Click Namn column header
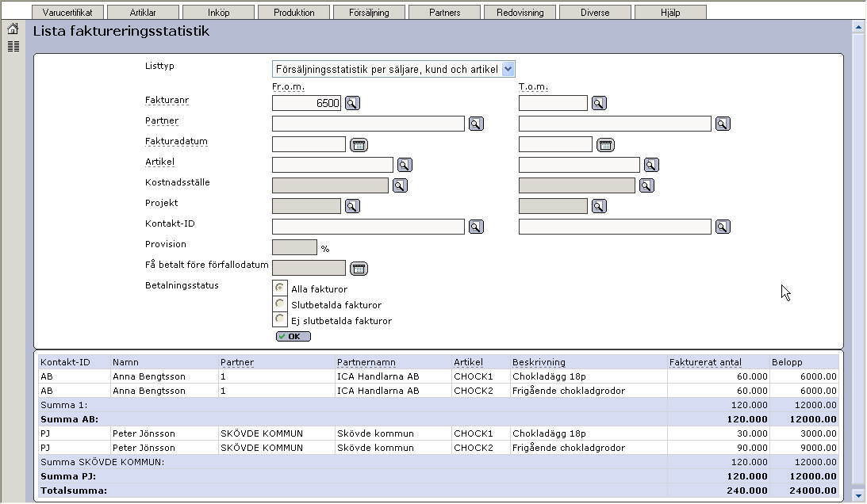 (x=125, y=362)
